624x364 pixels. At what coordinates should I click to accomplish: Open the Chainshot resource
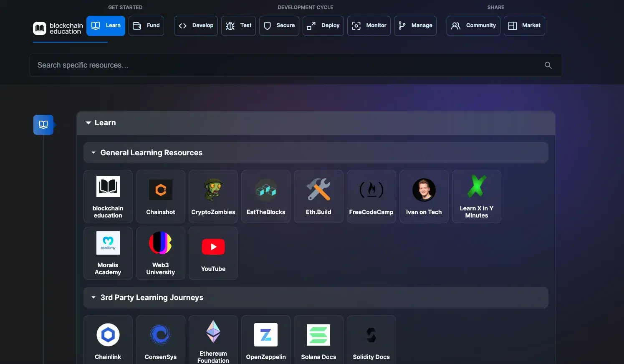(161, 197)
